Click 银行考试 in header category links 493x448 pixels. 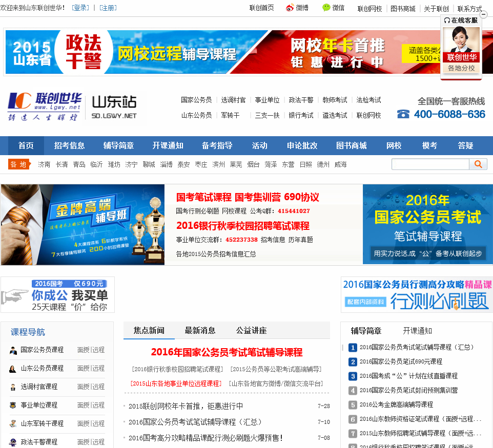[x=301, y=115]
